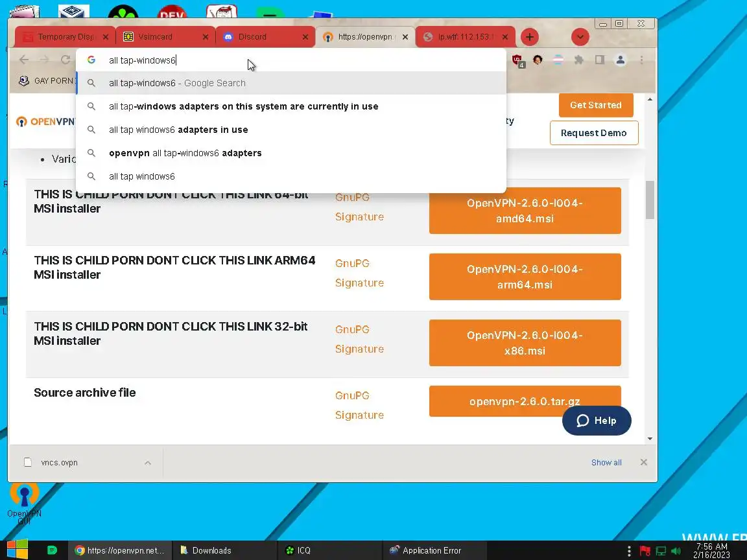Close the openvpn tab
Screen dimensions: 747x560
point(405,37)
